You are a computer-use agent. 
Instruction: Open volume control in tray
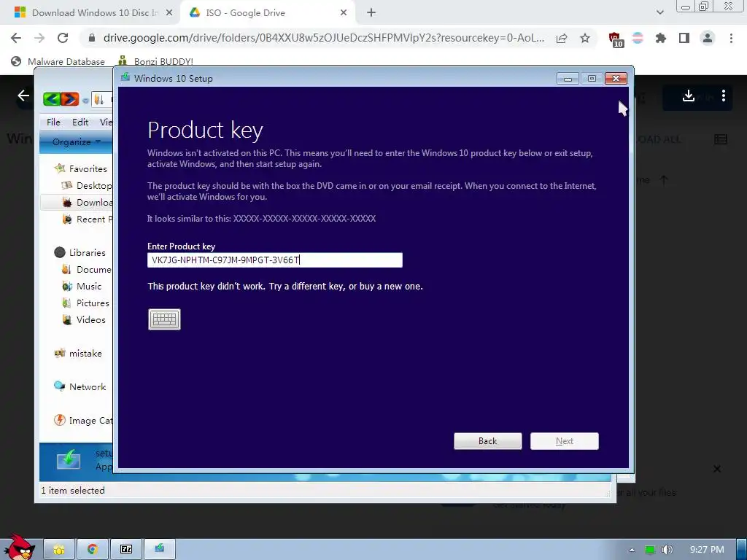coord(667,550)
